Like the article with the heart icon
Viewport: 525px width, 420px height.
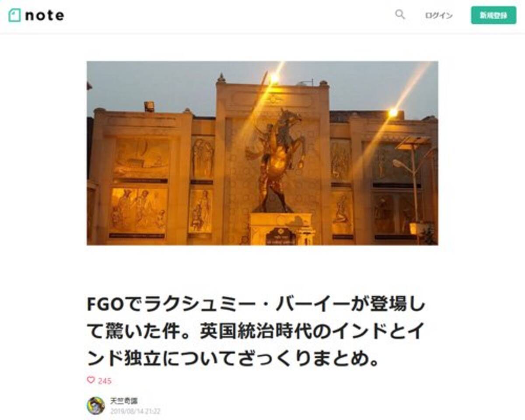[91, 380]
